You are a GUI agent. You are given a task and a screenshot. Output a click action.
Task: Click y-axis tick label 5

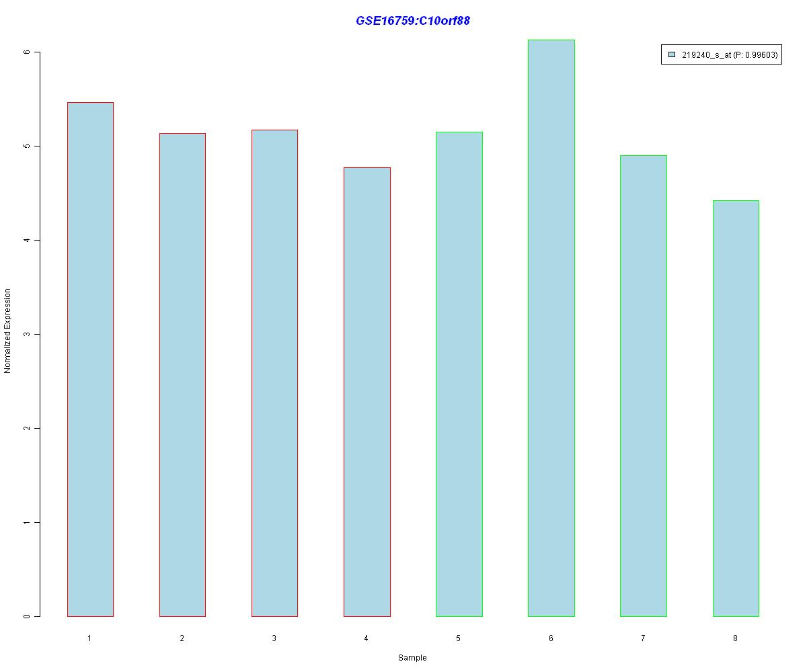27,146
